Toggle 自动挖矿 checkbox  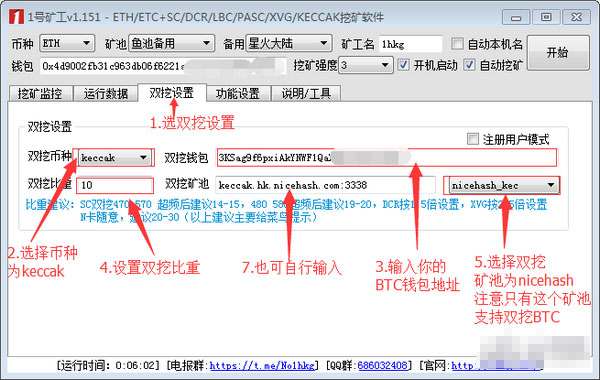click(x=470, y=65)
